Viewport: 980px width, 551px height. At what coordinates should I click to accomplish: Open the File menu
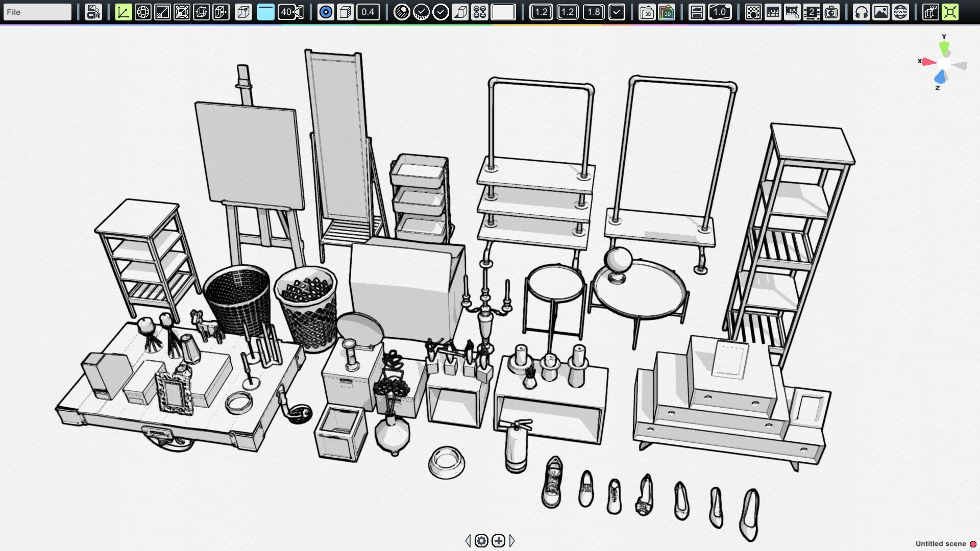[37, 12]
